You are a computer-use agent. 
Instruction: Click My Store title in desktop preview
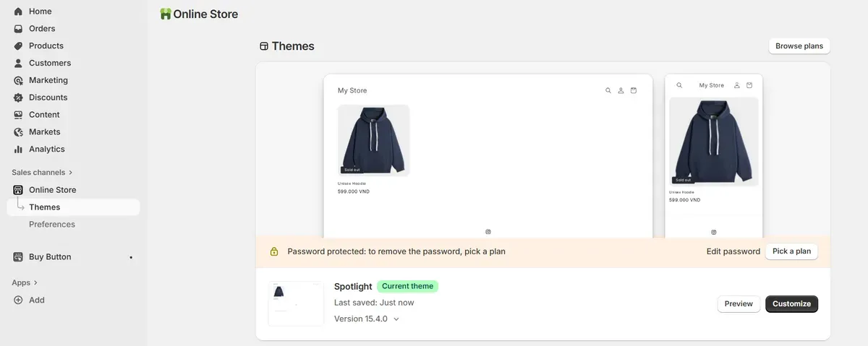(x=352, y=90)
